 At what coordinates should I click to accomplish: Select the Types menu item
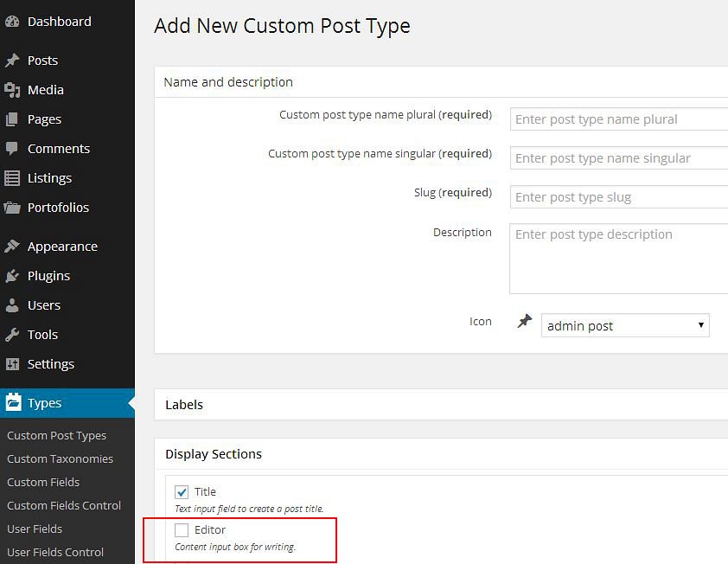(67, 403)
